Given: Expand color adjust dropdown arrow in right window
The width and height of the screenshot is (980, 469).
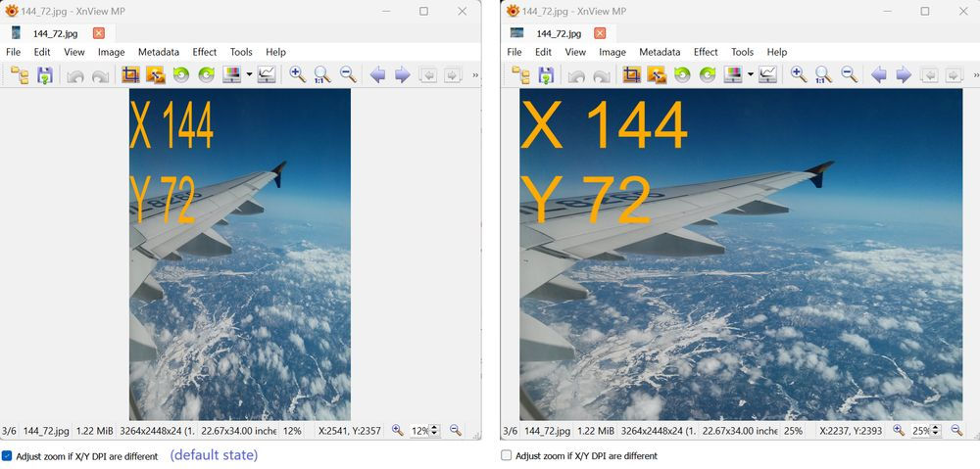Looking at the screenshot, I should [750, 75].
